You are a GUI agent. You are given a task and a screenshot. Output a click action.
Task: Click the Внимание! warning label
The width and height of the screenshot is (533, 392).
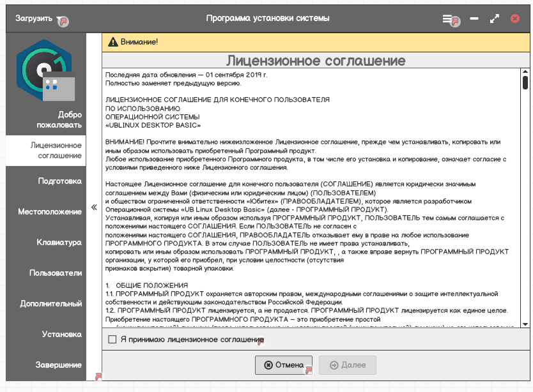coord(139,42)
